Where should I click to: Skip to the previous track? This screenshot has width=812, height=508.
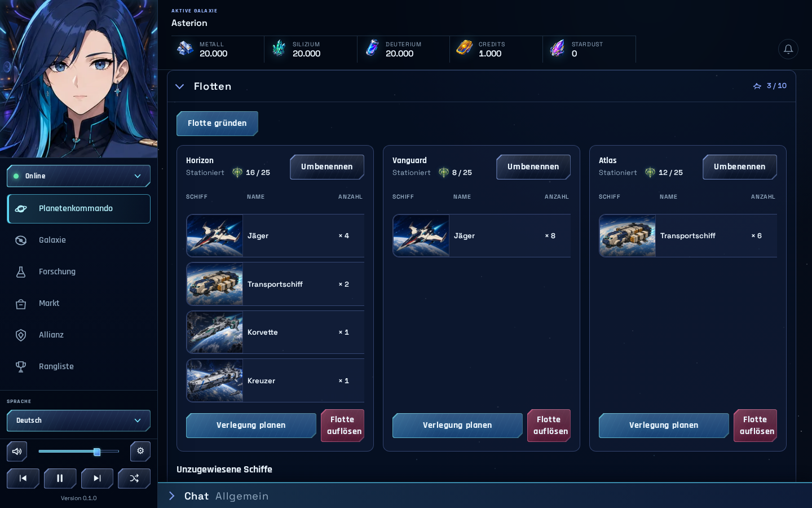coord(23,478)
